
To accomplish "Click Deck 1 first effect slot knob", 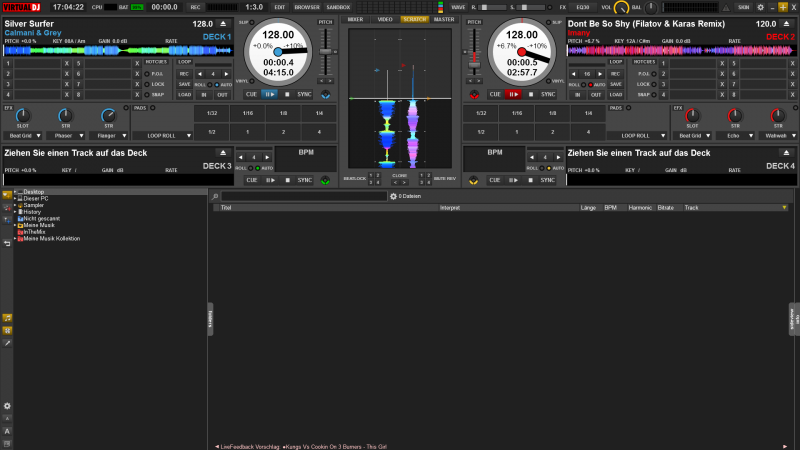I will click(x=23, y=115).
